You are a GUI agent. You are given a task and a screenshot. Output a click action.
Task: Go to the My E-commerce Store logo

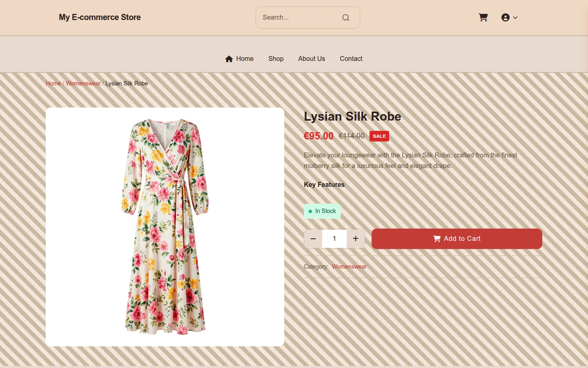coord(100,17)
